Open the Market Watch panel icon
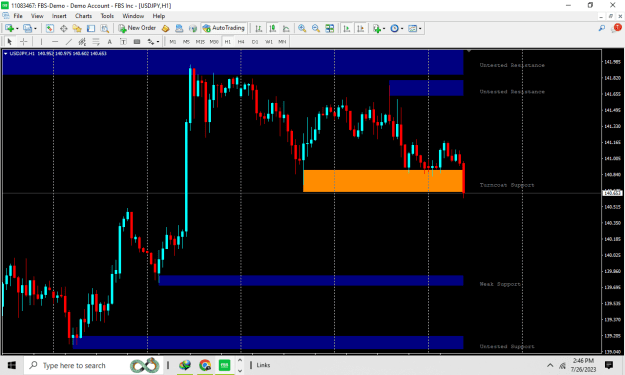This screenshot has height=375, width=625. (49, 28)
